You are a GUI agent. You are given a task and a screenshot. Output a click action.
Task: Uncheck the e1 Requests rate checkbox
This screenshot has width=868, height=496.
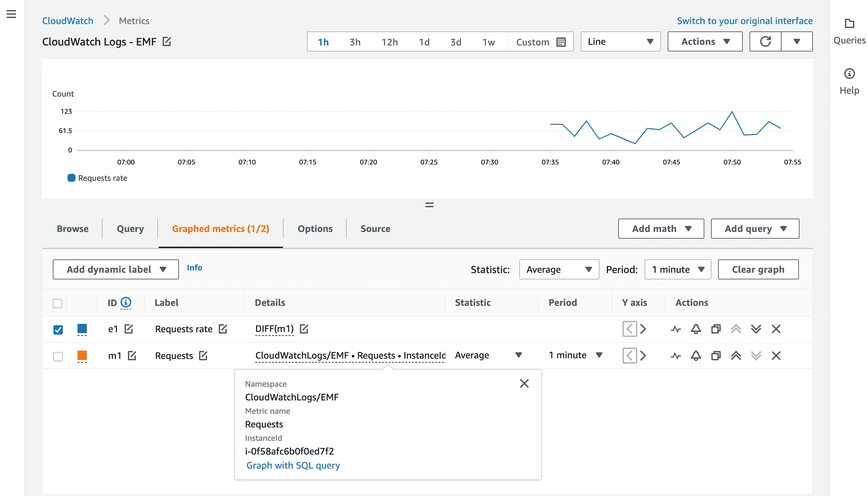tap(58, 330)
